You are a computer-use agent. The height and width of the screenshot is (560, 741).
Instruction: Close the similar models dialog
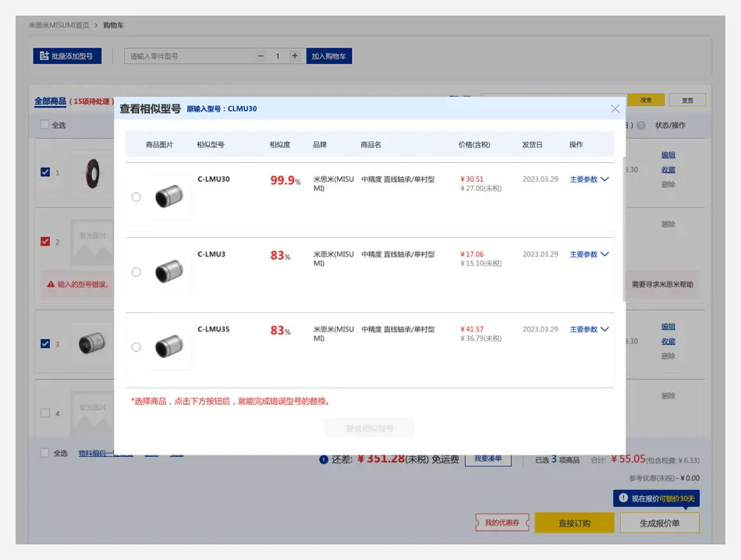615,109
